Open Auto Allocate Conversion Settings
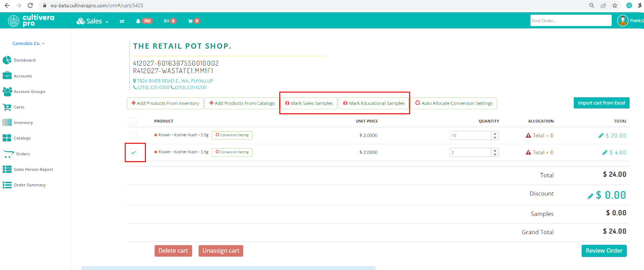This screenshot has width=644, height=270. [x=454, y=103]
